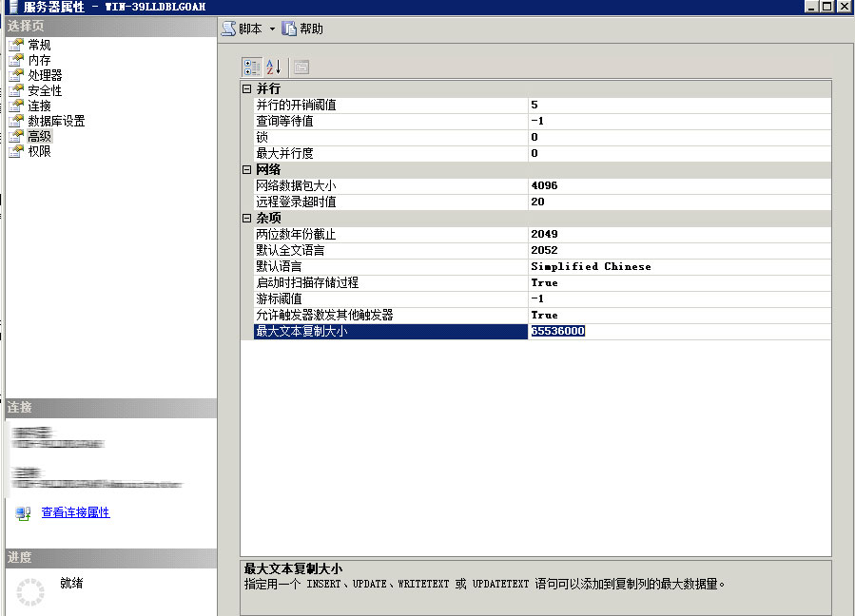Select the 连接 page
This screenshot has height=616, width=855.
click(37, 106)
